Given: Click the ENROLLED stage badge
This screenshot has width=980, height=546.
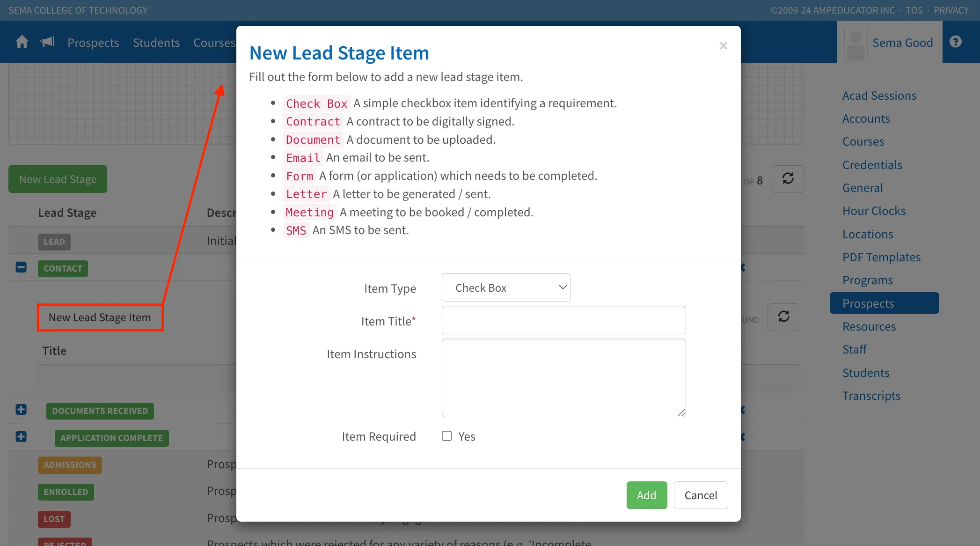Looking at the screenshot, I should (66, 492).
